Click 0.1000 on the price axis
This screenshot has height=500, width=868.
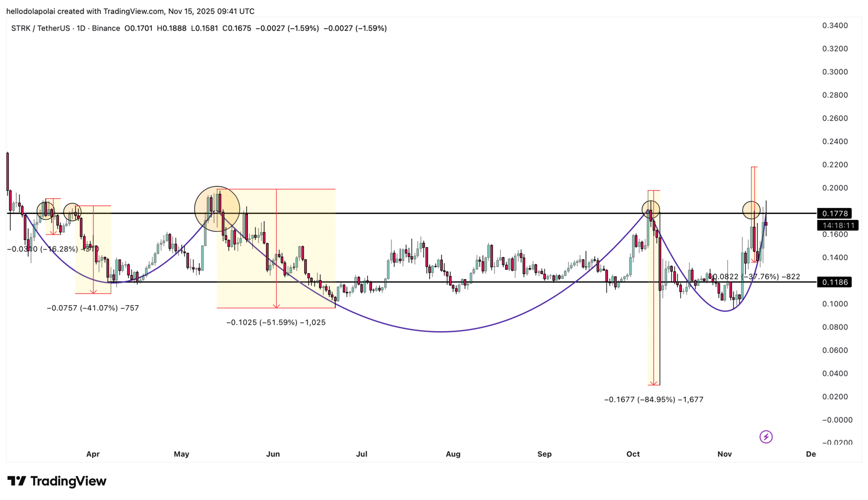click(x=835, y=304)
